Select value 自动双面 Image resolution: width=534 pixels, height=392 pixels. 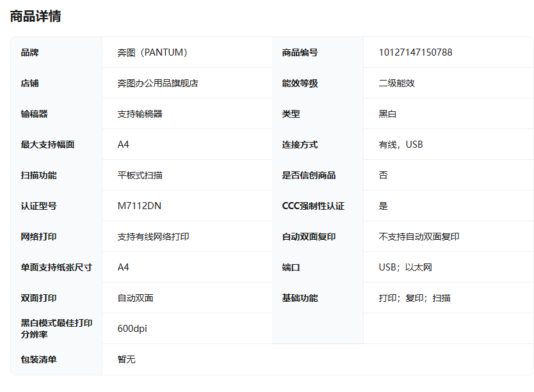click(135, 298)
